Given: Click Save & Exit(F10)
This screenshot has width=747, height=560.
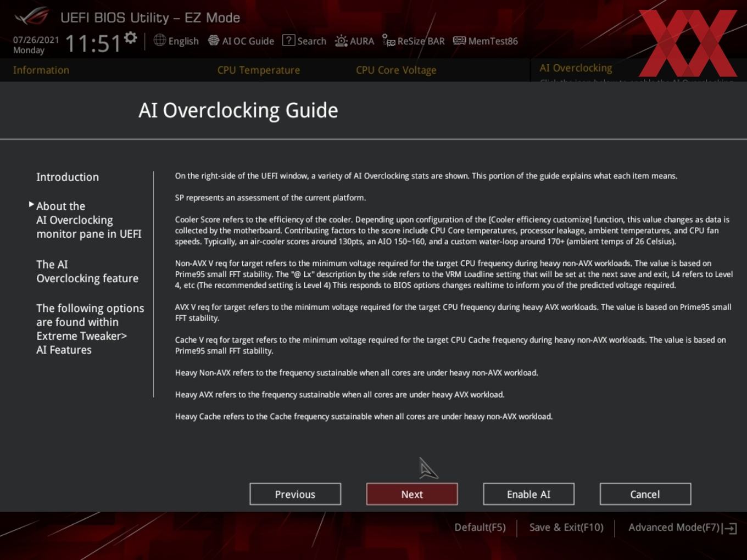Looking at the screenshot, I should tap(566, 527).
